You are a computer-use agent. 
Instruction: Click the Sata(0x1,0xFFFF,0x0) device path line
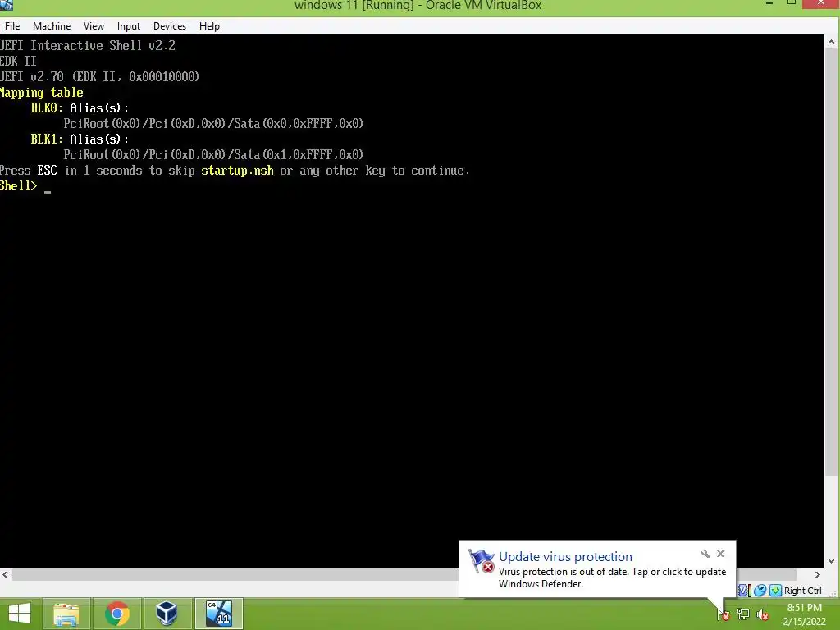(x=213, y=155)
